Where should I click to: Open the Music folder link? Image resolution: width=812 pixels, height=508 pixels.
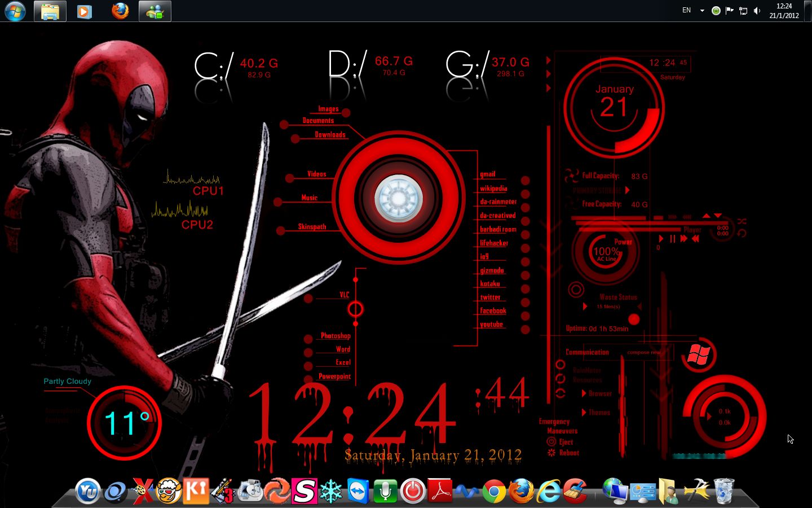click(x=309, y=198)
